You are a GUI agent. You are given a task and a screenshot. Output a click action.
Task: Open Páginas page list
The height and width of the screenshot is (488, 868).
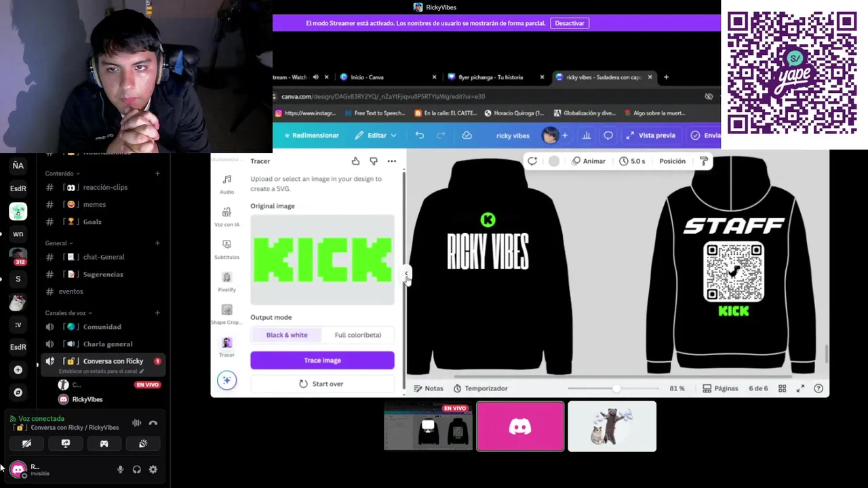tap(720, 388)
